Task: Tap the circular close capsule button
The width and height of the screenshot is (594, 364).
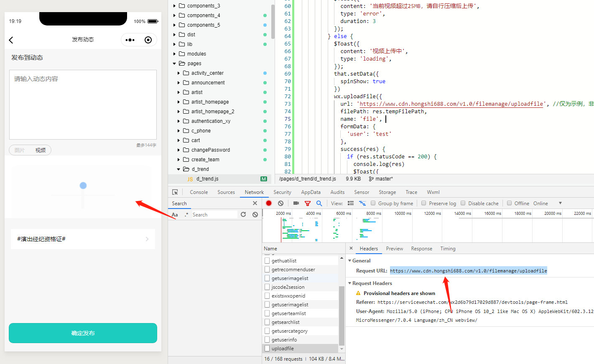Action: pyautogui.click(x=148, y=40)
